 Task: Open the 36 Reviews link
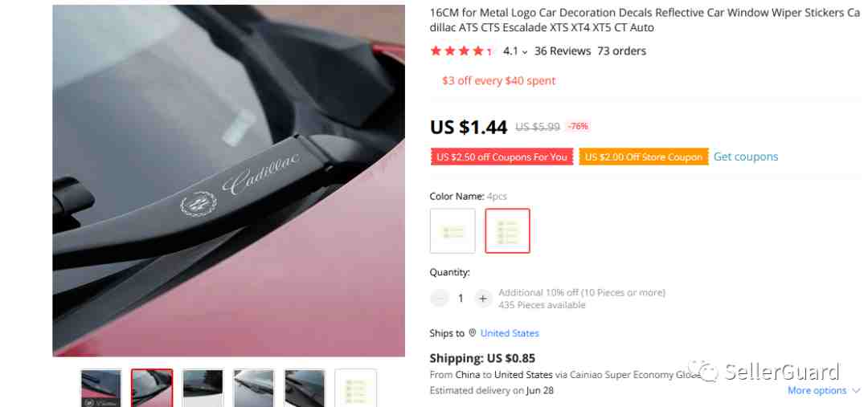pyautogui.click(x=563, y=51)
